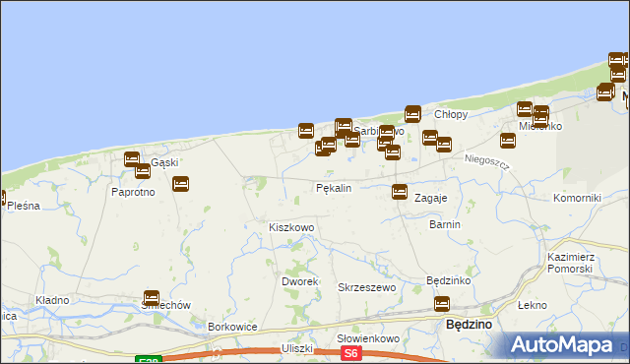Viewport: 630px width, 364px height.
Task: Select the hotel marker left of Chłopy label
Action: click(x=412, y=114)
